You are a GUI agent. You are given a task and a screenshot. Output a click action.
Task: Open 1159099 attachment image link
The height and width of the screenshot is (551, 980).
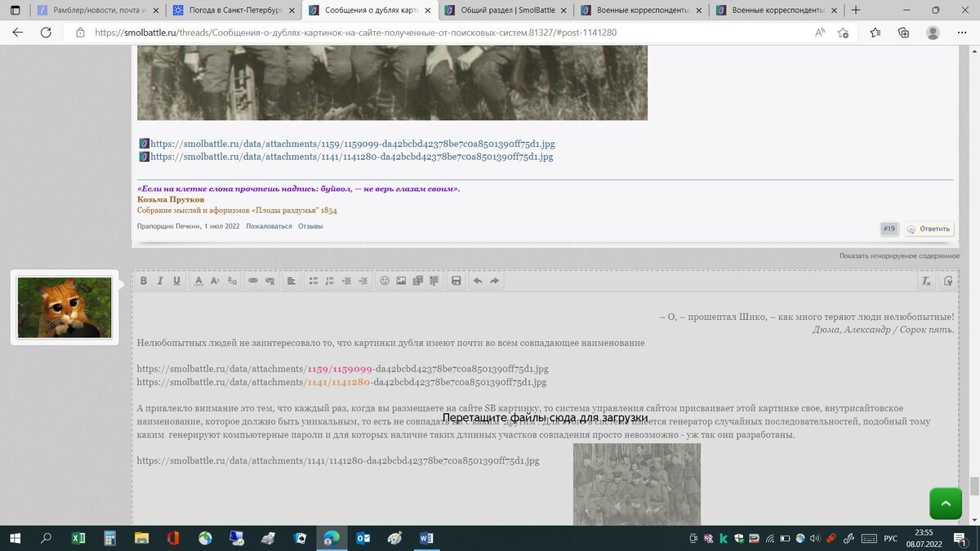click(x=352, y=144)
